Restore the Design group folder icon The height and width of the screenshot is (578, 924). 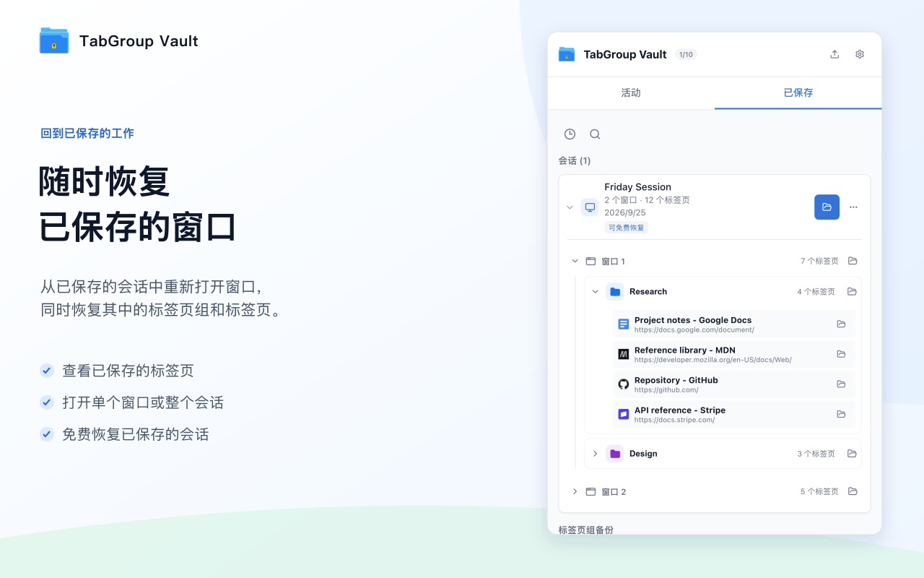pos(852,454)
